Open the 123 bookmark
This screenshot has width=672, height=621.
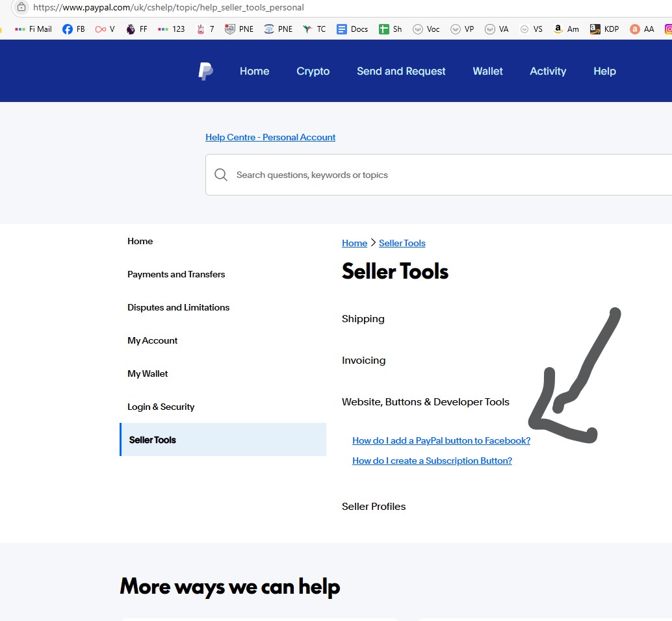tap(171, 29)
